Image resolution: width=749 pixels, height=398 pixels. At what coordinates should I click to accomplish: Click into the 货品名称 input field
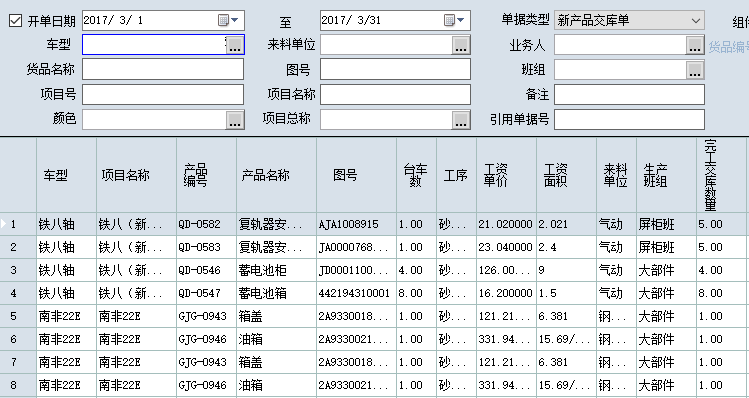163,69
